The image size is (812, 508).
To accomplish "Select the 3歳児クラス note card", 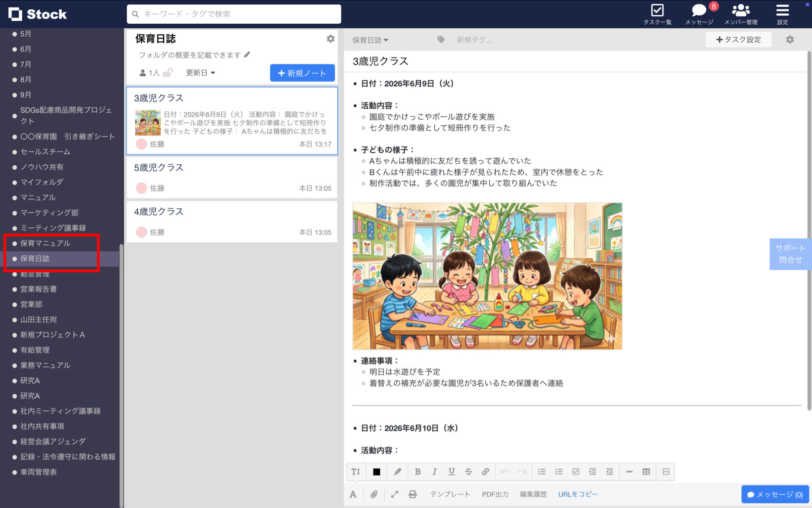I will point(232,121).
